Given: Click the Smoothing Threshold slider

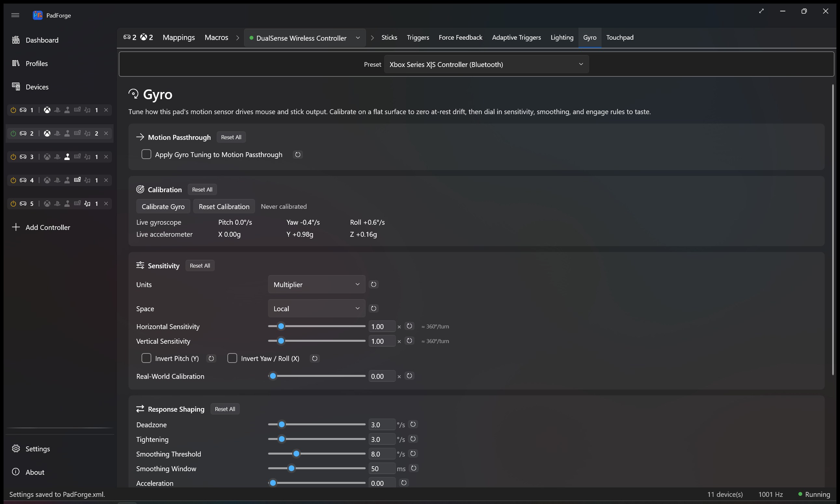Looking at the screenshot, I should (x=316, y=454).
